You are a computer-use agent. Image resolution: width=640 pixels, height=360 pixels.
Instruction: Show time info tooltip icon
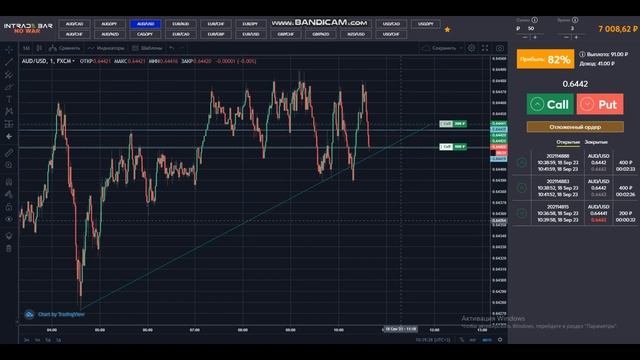pos(575,20)
